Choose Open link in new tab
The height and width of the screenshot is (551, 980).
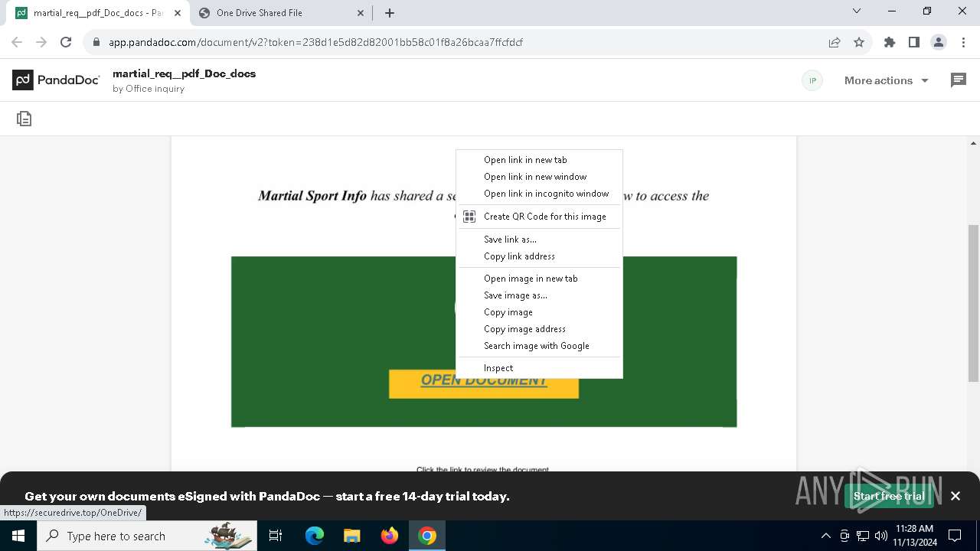click(539, 160)
